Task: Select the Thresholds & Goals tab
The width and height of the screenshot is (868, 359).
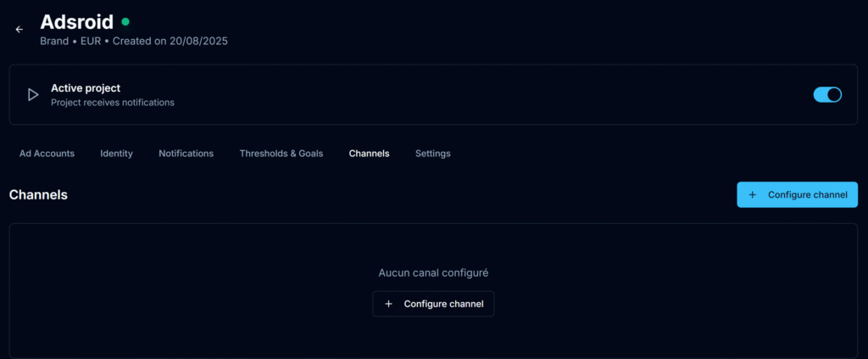Action: coord(281,154)
